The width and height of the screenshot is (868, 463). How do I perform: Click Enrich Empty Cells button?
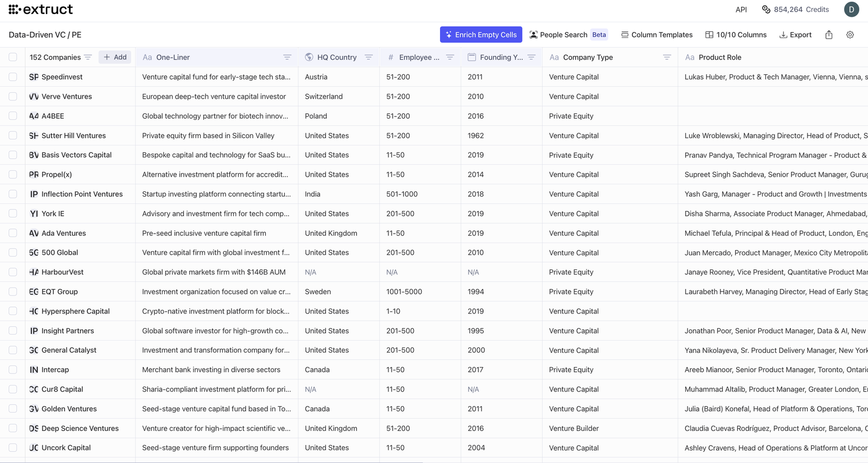coord(481,35)
